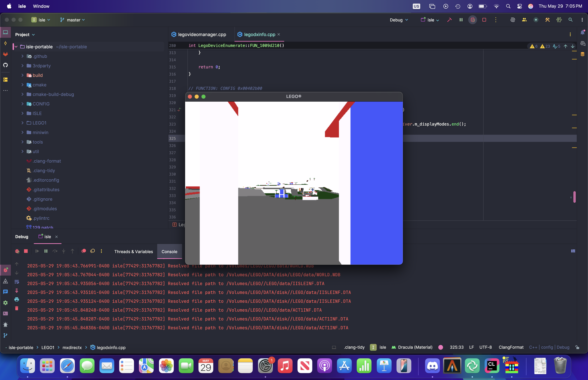The width and height of the screenshot is (588, 380).
Task: Click Step Out arrow in debugger
Action: coord(72,251)
